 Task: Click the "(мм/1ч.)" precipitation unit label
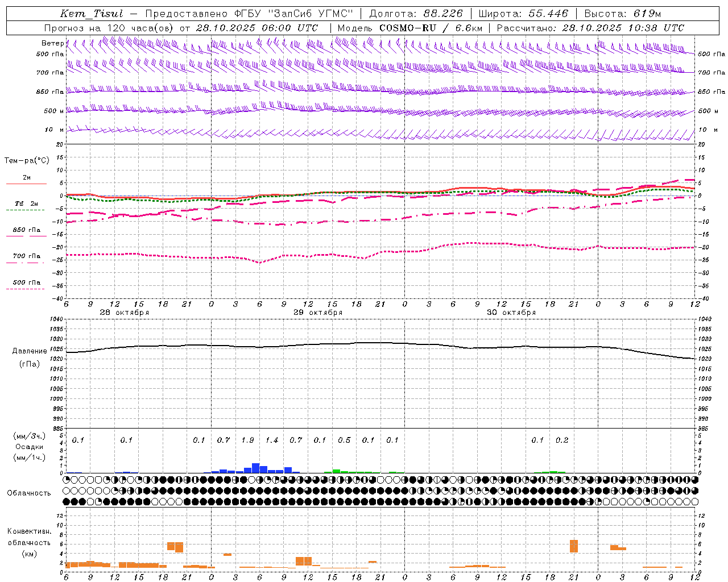coord(29,457)
